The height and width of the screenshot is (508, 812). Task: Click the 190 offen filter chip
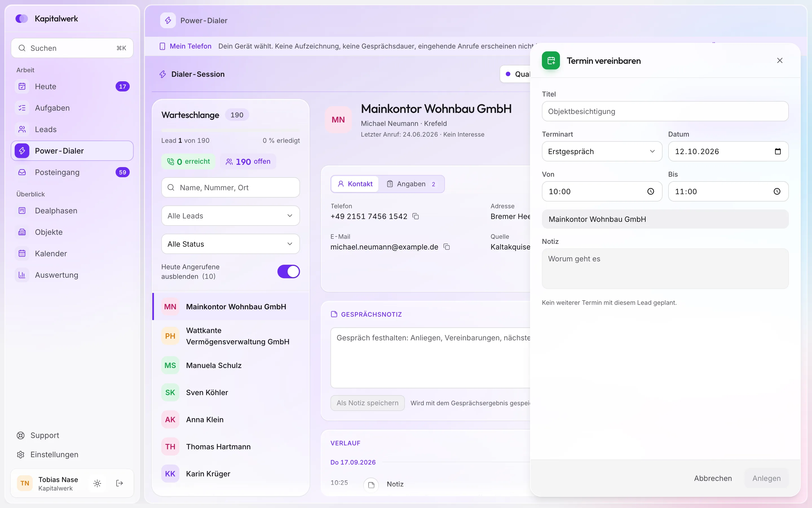pyautogui.click(x=248, y=162)
